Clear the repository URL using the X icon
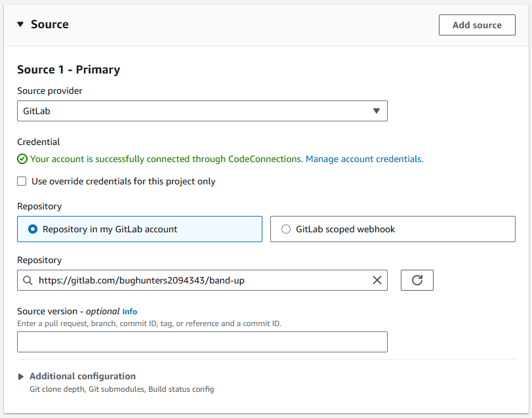This screenshot has width=532, height=418. [377, 280]
